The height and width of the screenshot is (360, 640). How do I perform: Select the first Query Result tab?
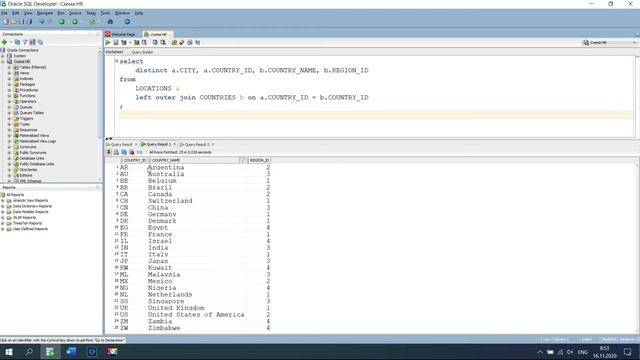121,144
